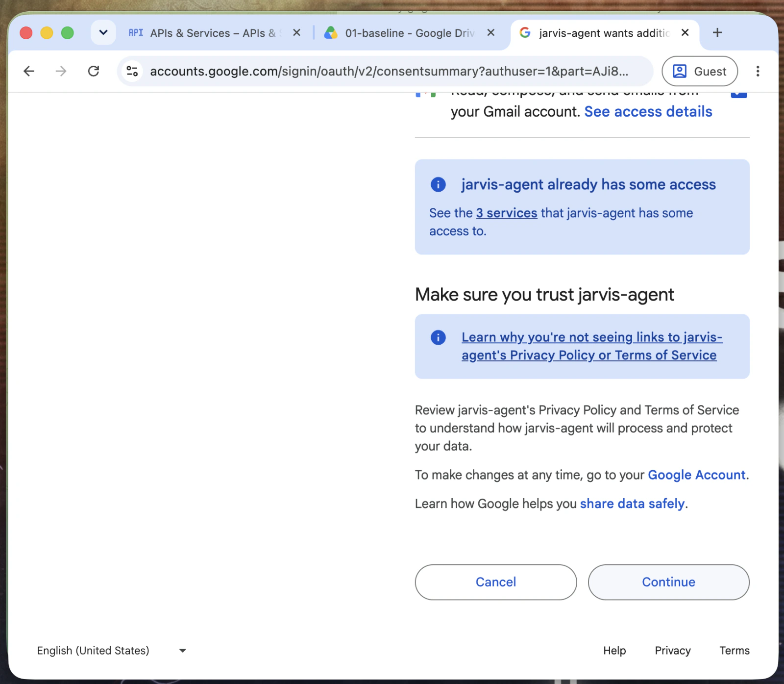The width and height of the screenshot is (784, 684).
Task: Click the red close window button
Action: coord(26,33)
